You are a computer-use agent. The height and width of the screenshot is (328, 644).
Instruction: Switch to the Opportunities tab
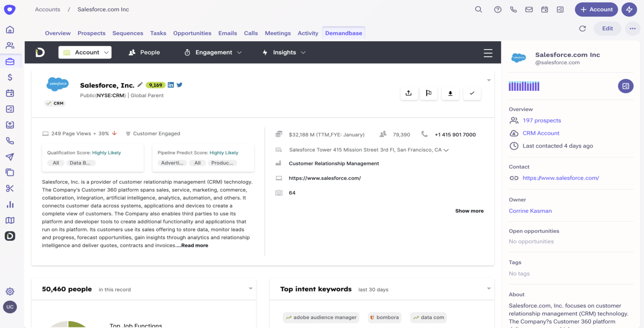[192, 33]
